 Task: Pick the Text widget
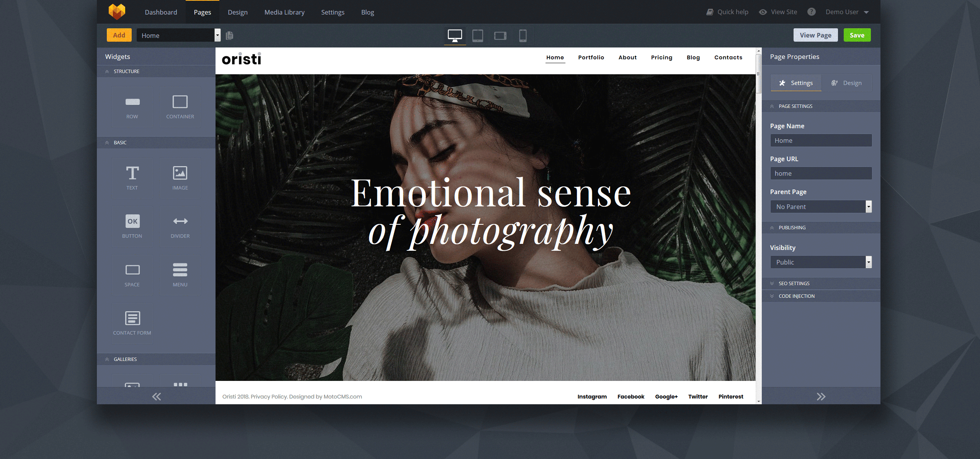click(132, 178)
